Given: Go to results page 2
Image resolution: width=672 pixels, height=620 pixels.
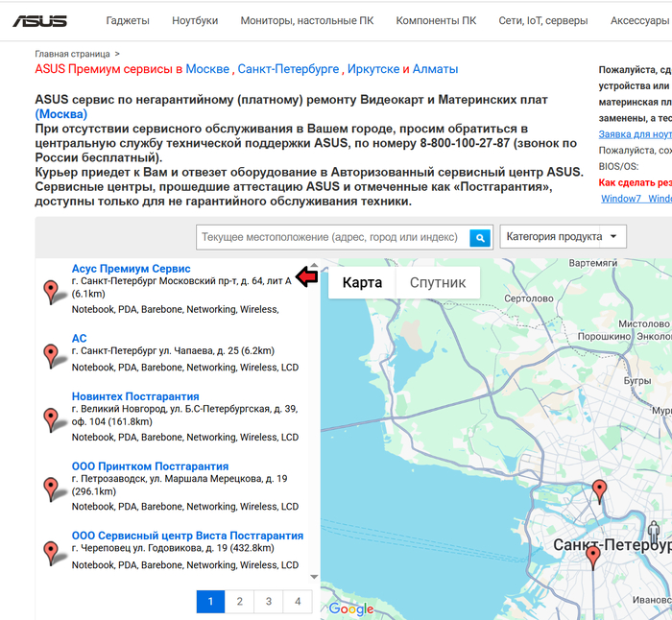Looking at the screenshot, I should coord(239,602).
